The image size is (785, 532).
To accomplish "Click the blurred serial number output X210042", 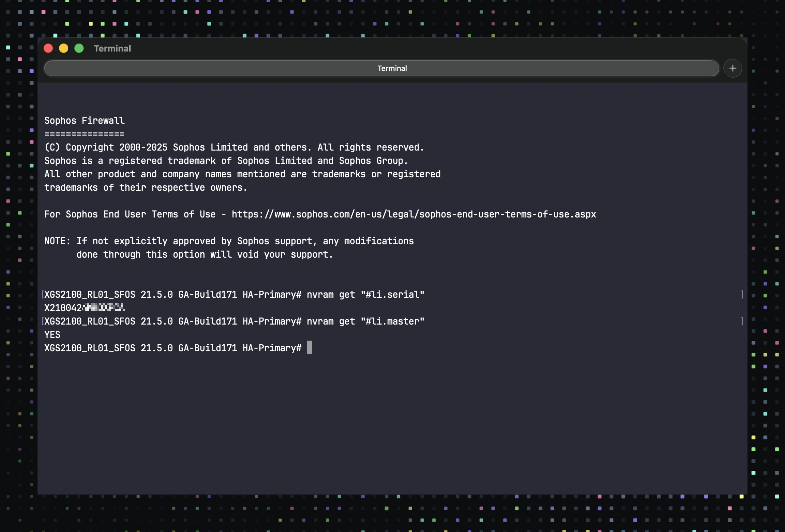I will [x=85, y=307].
